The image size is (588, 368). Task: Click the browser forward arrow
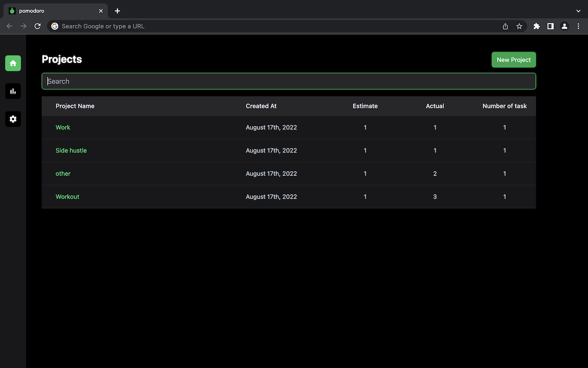click(23, 26)
